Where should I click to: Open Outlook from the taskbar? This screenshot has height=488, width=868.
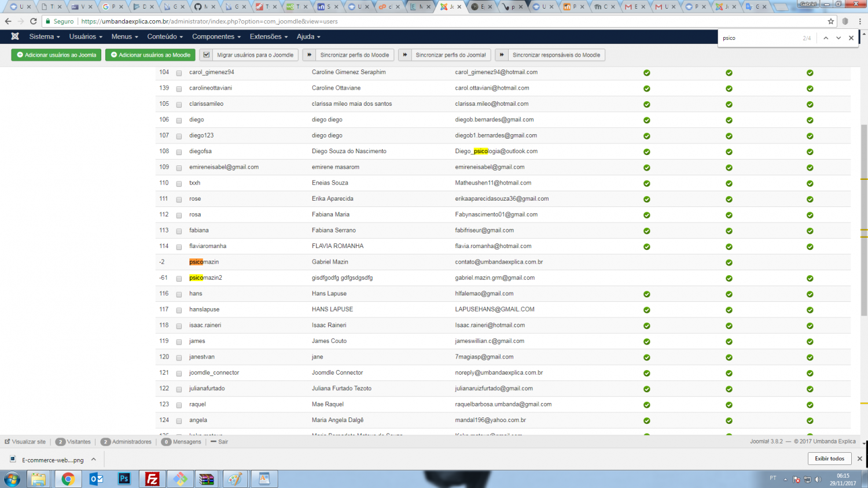pos(96,479)
